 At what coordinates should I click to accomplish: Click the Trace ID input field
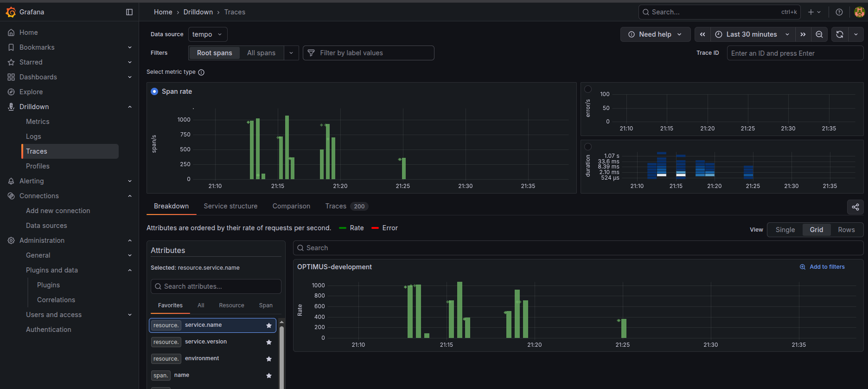tap(794, 53)
